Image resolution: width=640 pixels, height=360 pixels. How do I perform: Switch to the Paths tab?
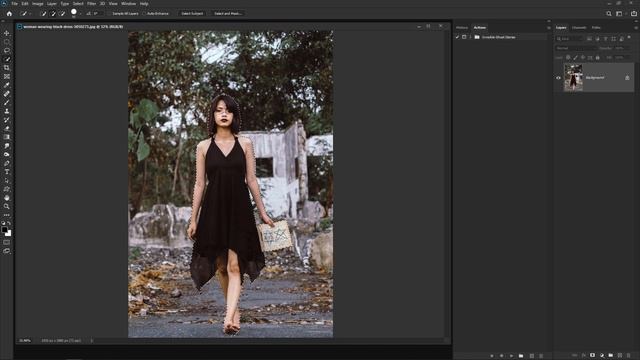596,28
